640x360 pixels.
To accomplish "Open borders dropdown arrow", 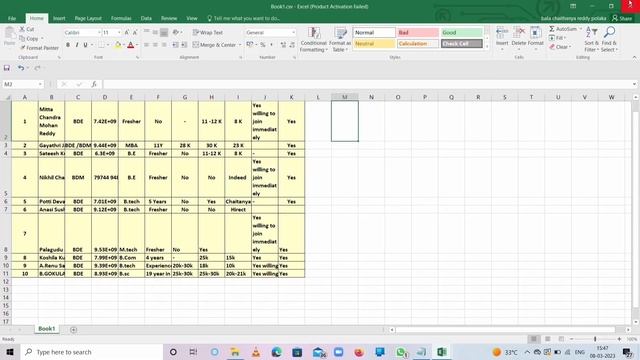I will click(108, 45).
